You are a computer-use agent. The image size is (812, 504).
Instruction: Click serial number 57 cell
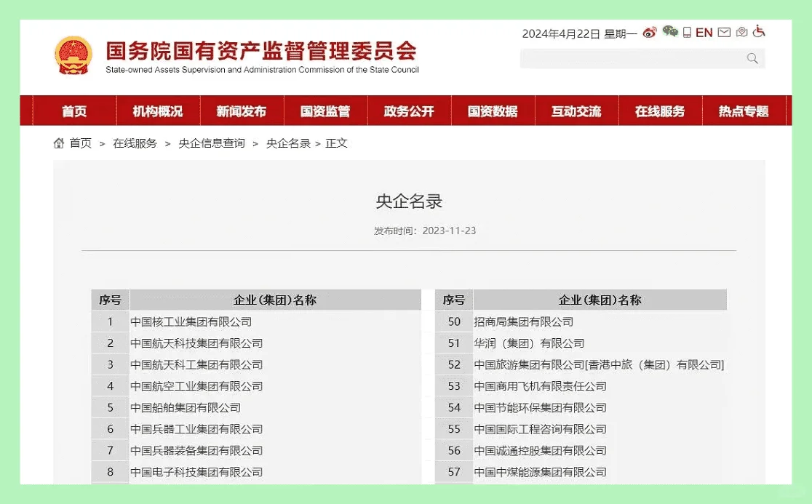point(454,472)
